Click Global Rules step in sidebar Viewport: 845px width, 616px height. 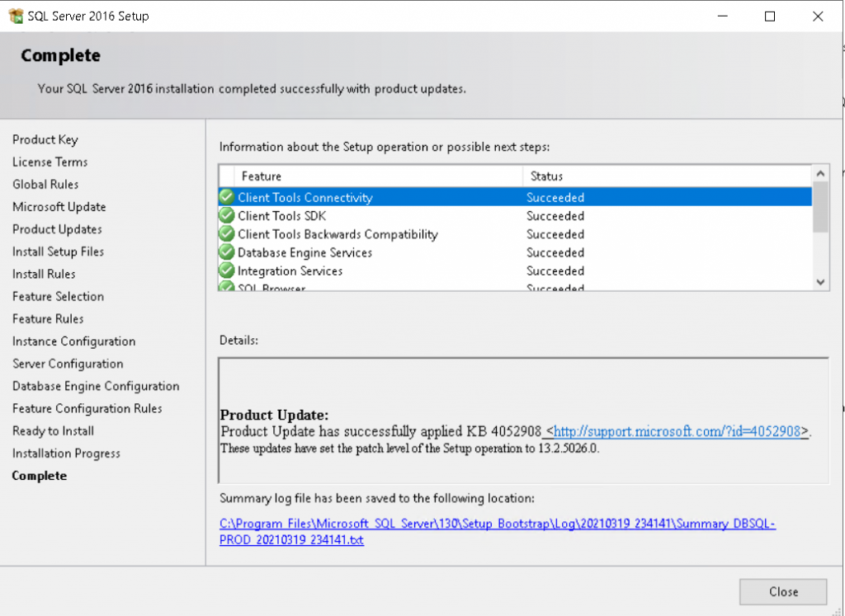(45, 184)
